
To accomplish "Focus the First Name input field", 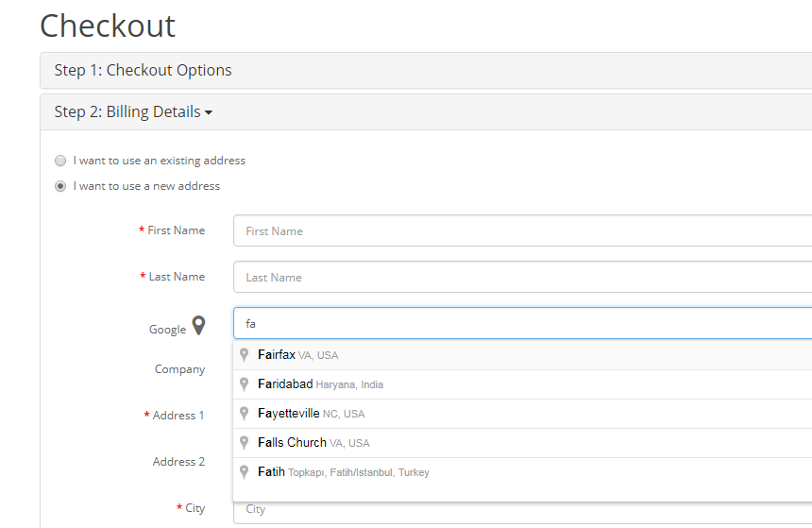I will click(522, 230).
